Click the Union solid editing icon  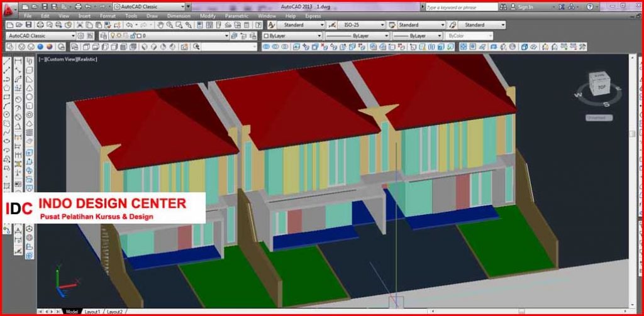(x=266, y=46)
